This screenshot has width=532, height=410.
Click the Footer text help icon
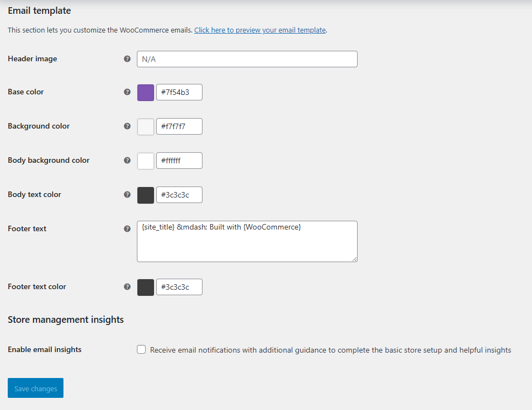(x=127, y=229)
